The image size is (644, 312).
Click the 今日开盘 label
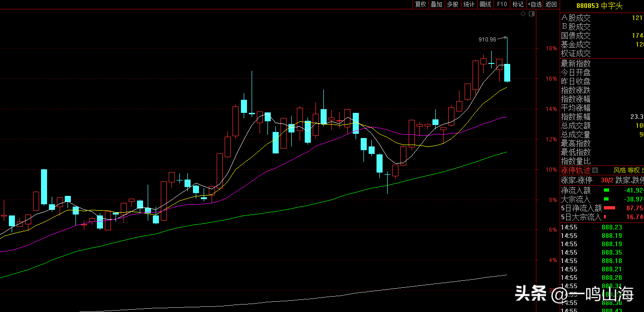tap(576, 72)
